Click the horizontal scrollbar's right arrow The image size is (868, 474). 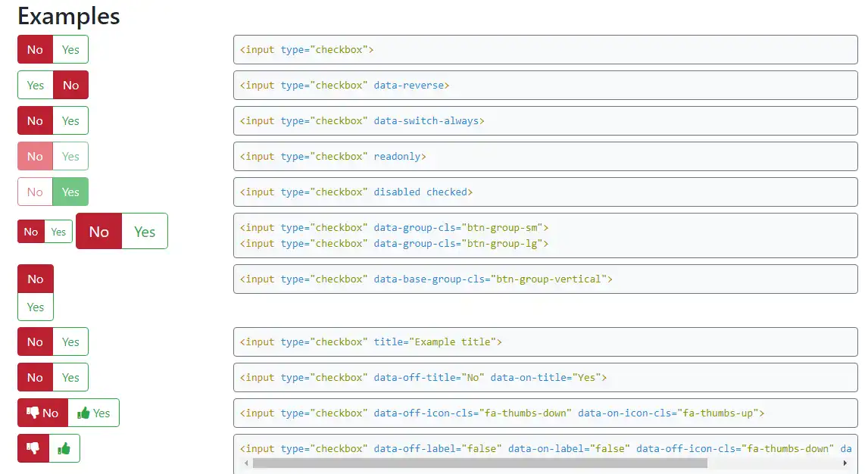tap(845, 463)
